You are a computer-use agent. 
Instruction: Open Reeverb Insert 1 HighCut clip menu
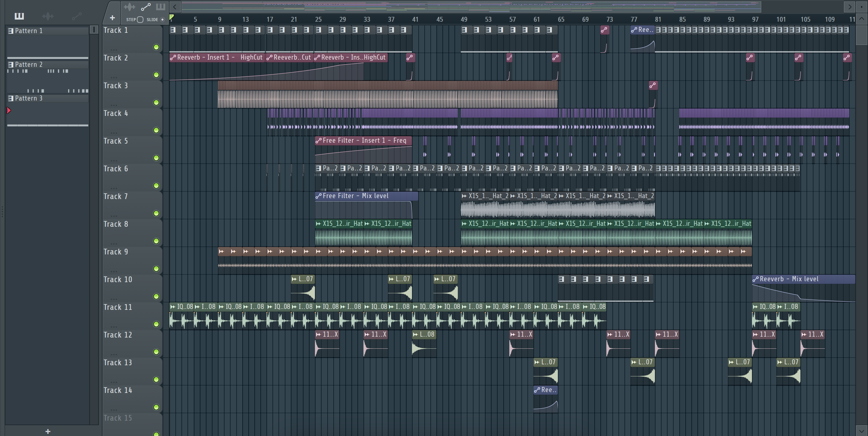(x=173, y=58)
